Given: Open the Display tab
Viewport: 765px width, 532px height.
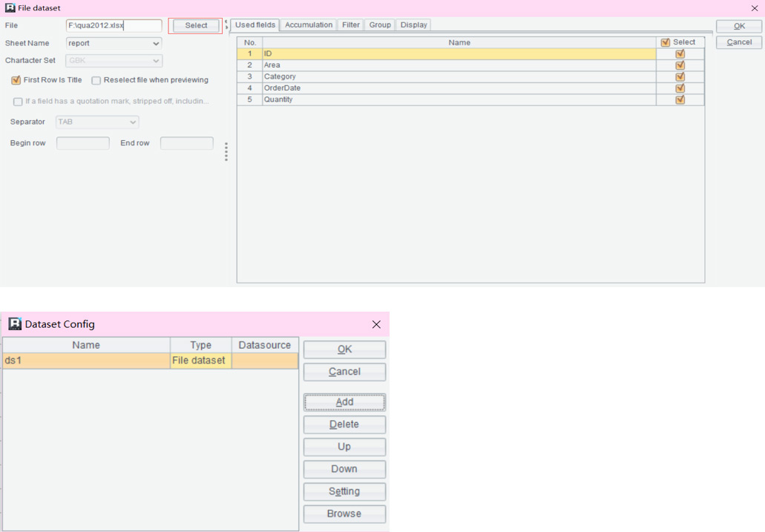Looking at the screenshot, I should (414, 25).
